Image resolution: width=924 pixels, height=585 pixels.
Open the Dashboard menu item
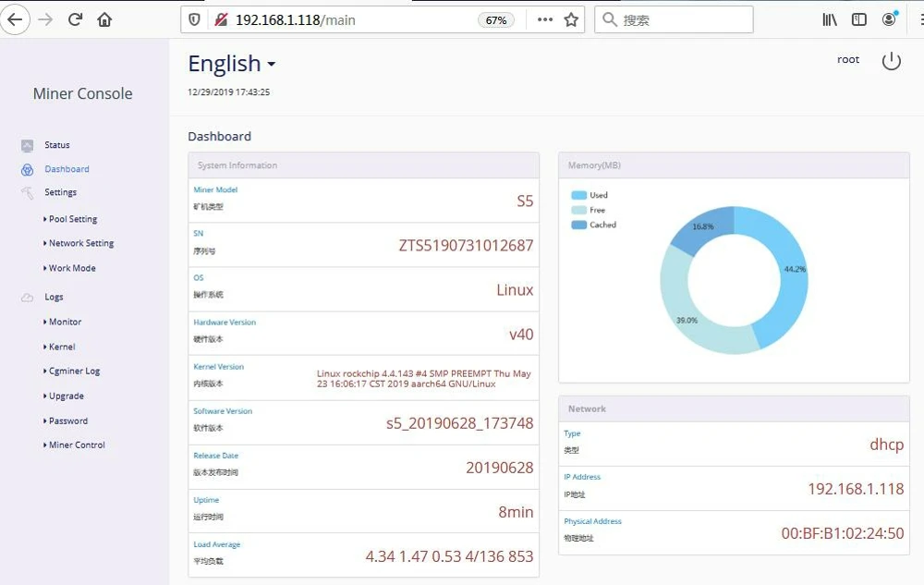click(x=67, y=169)
